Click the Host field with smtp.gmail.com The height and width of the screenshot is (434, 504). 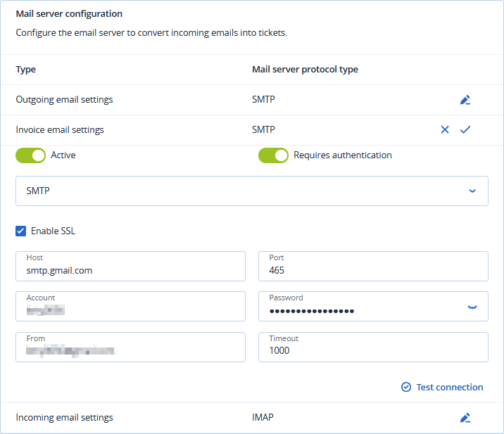click(x=130, y=267)
